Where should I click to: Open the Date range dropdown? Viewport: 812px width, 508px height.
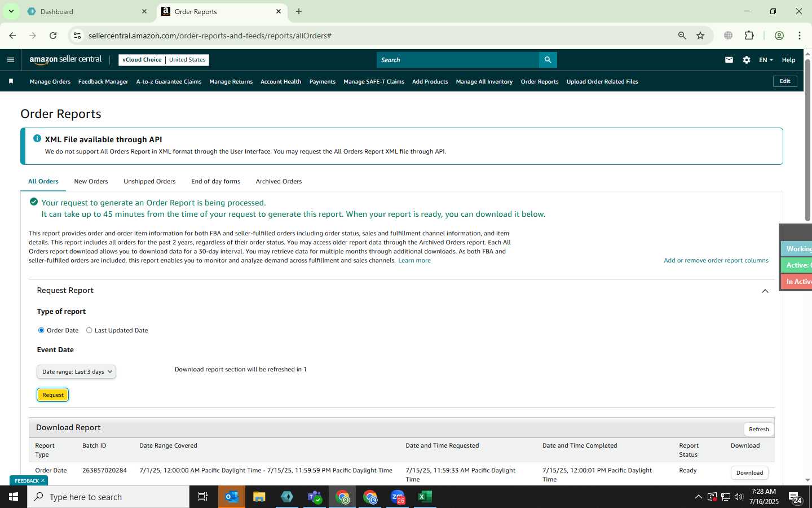[76, 372]
